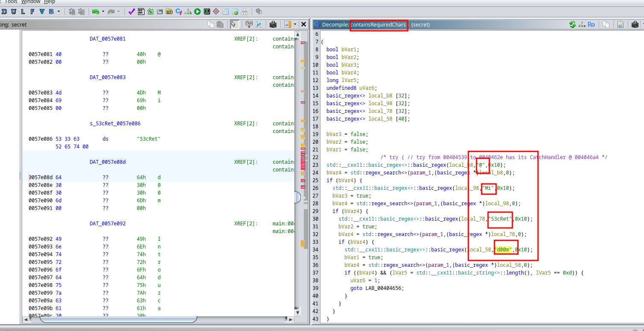Viewport: 644px width, 331px height.
Task: Click the green Undo arrow
Action: coord(95,12)
